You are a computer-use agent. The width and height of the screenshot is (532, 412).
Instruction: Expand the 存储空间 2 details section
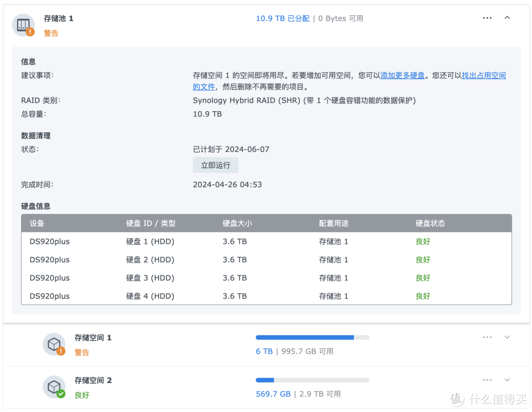tap(507, 379)
